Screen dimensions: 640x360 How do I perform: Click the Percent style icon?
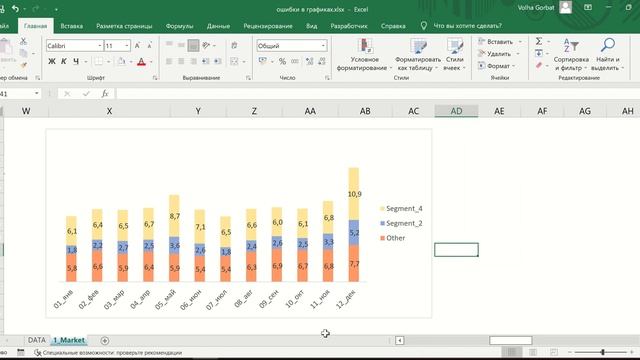click(x=282, y=62)
